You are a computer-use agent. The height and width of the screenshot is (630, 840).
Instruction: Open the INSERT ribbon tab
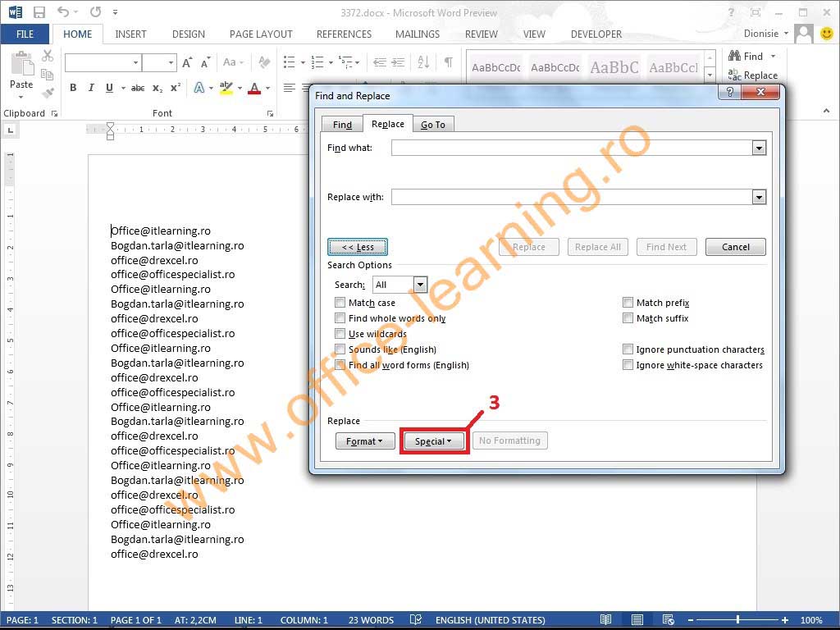[x=130, y=34]
